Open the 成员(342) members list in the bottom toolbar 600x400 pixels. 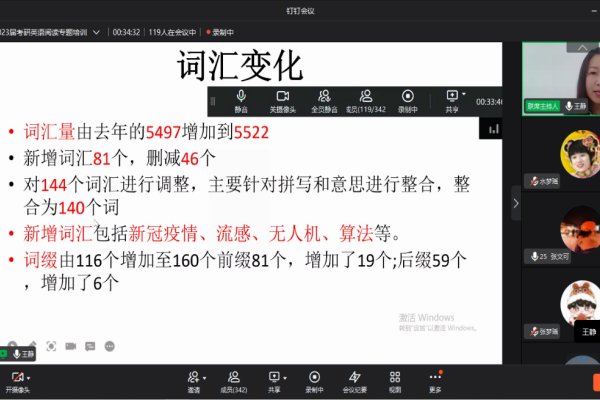pos(233,377)
